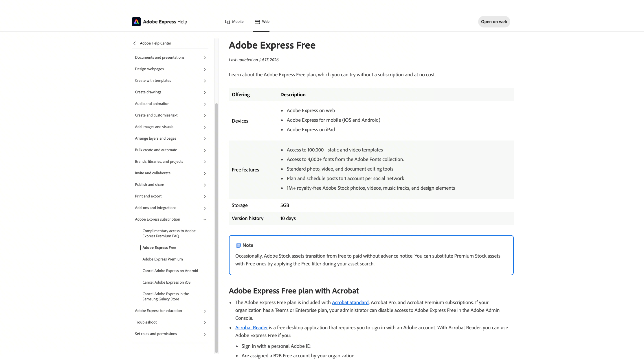Open the Troubleshoot section
Viewport: 644px width, 364px height.
[x=146, y=322]
